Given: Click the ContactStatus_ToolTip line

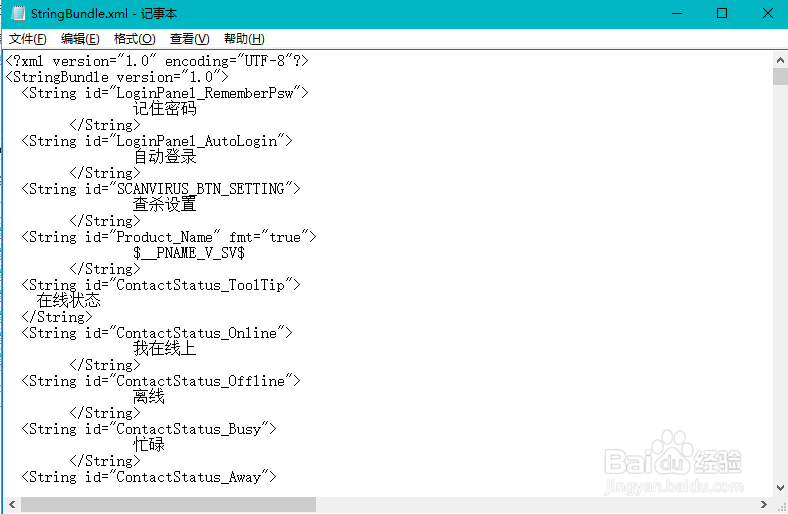Looking at the screenshot, I should (161, 285).
